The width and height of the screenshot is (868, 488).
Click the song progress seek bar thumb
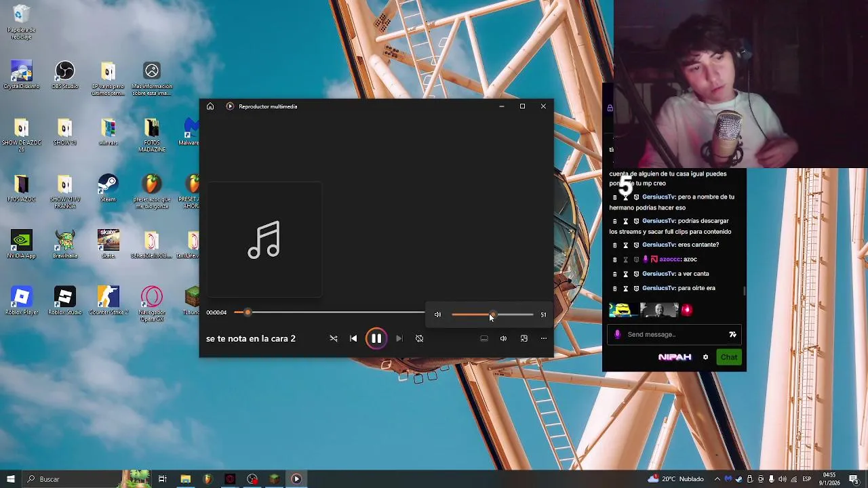[248, 312]
